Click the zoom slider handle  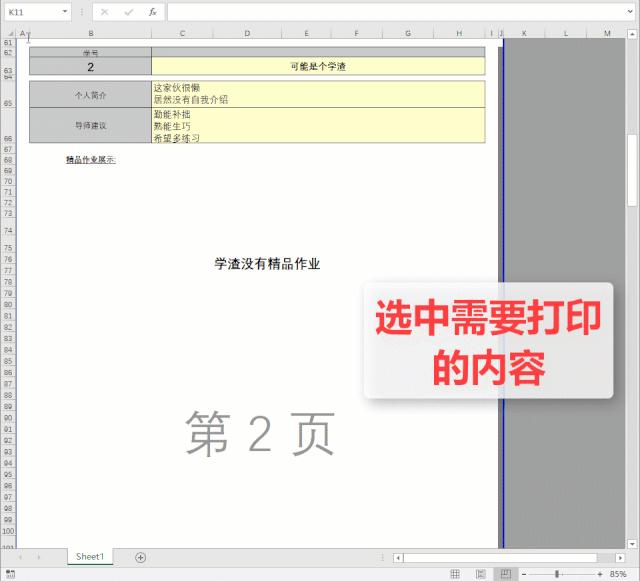click(557, 574)
